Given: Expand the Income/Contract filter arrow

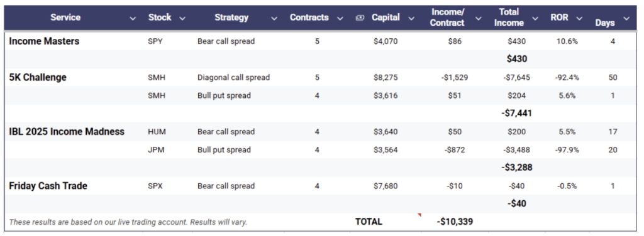Looking at the screenshot, I should tap(478, 18).
